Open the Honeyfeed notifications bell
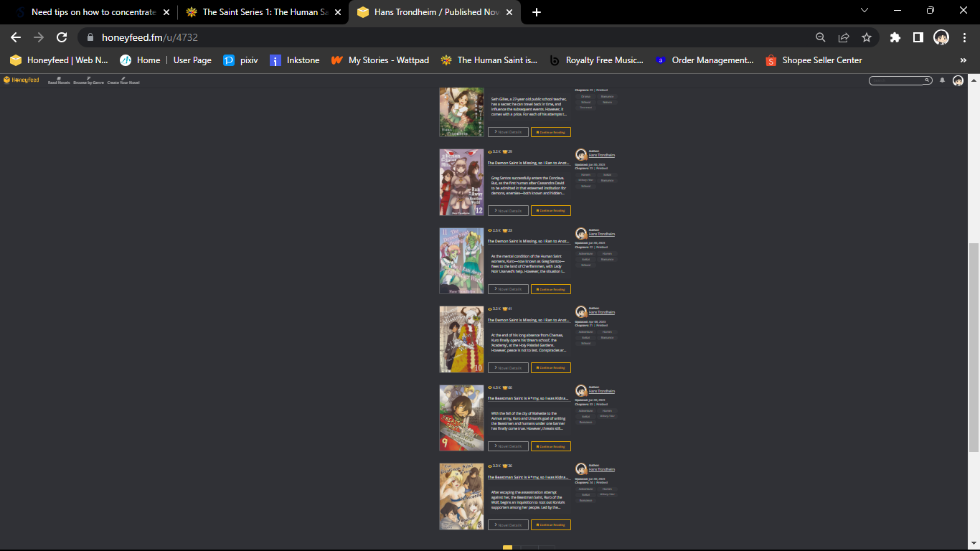The width and height of the screenshot is (980, 551). tap(942, 80)
